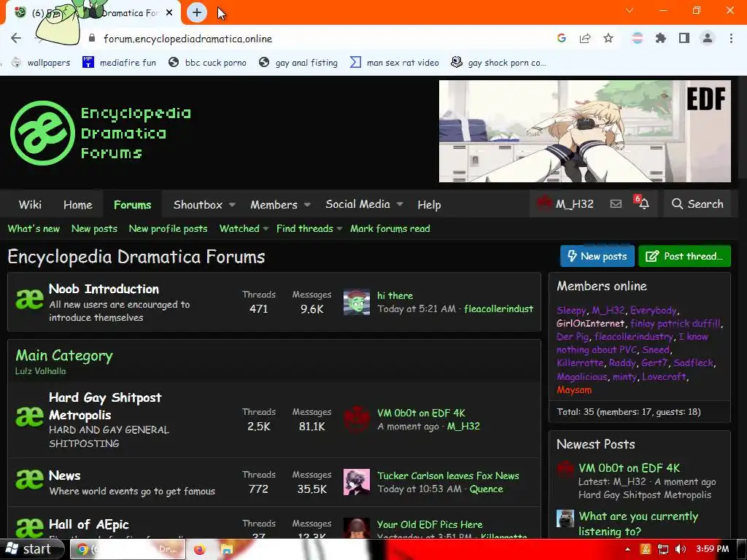Click the striped flag extension icon
This screenshot has width=747, height=560.
[637, 38]
